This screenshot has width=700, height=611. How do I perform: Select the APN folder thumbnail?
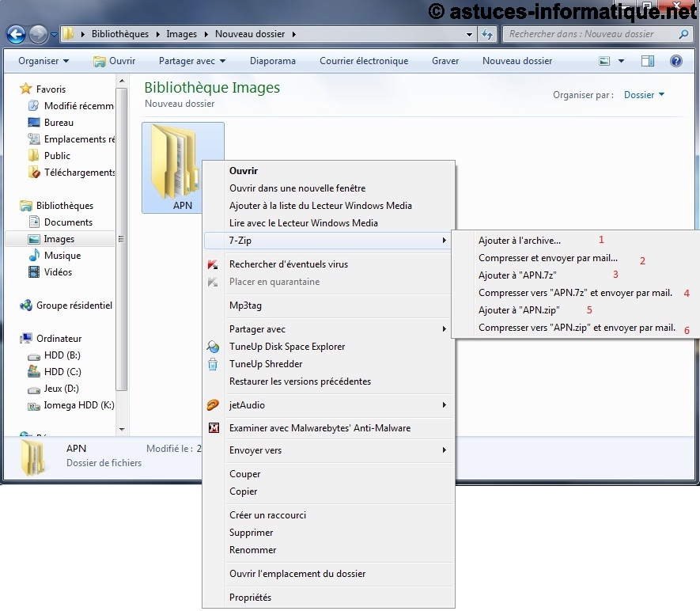tap(183, 168)
